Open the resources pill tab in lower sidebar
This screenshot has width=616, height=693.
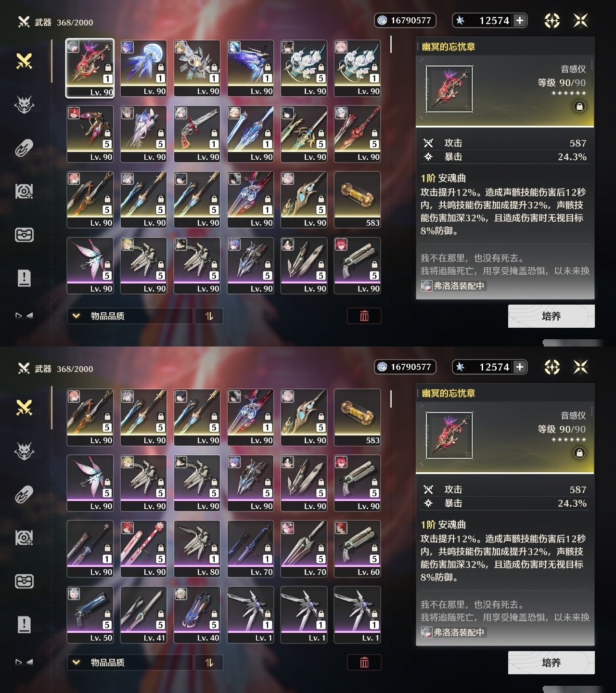tap(24, 494)
